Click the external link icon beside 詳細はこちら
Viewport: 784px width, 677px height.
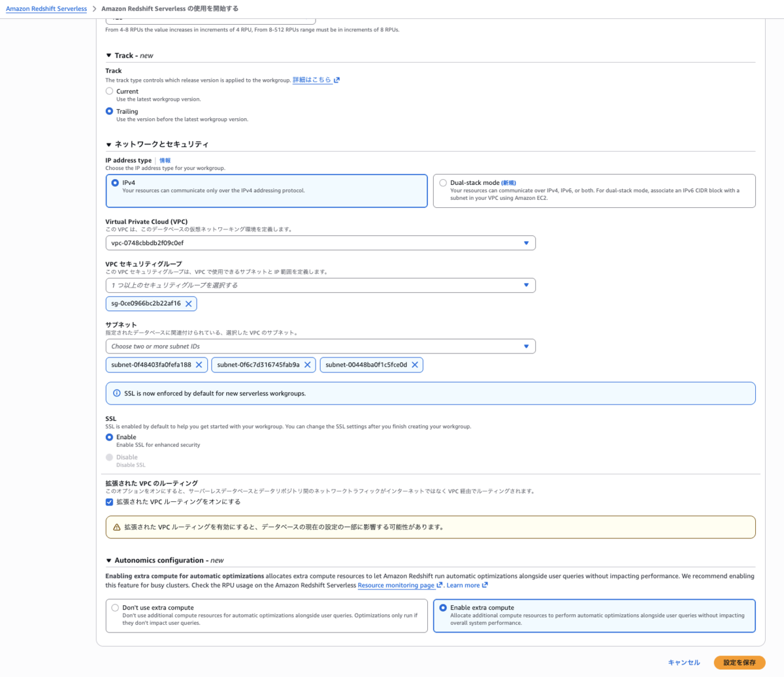pyautogui.click(x=337, y=80)
